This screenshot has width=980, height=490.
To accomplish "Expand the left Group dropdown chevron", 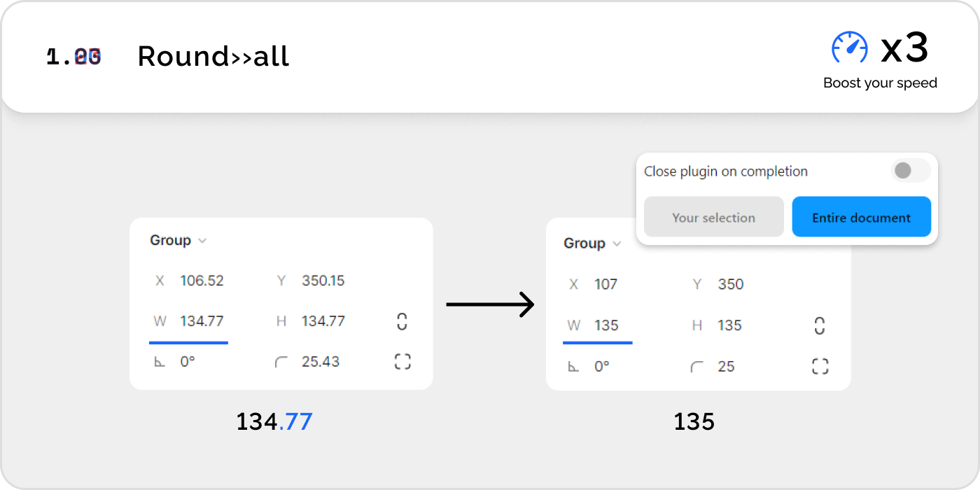I will pos(202,241).
